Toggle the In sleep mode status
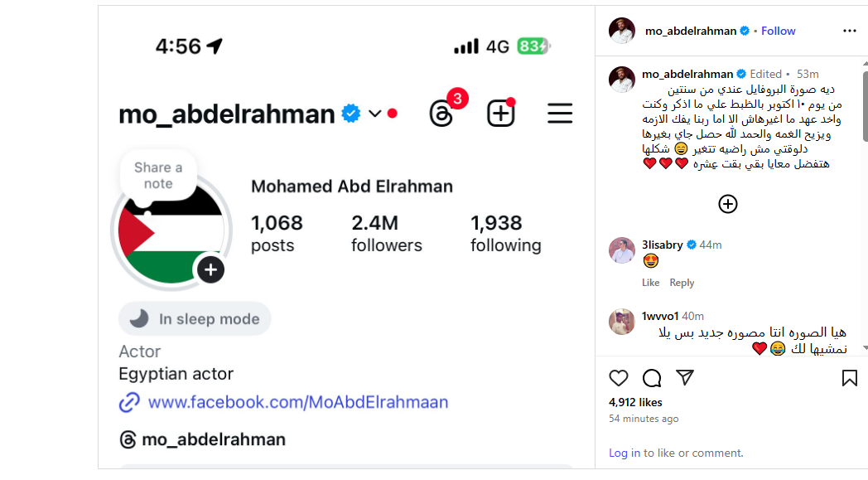Viewport: 868px width, 480px height. (194, 318)
